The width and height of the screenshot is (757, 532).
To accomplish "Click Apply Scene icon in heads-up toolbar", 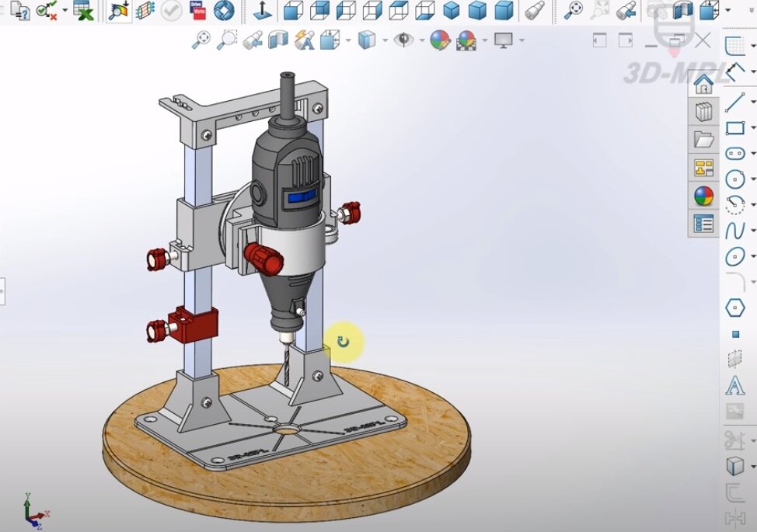I will pos(466,40).
